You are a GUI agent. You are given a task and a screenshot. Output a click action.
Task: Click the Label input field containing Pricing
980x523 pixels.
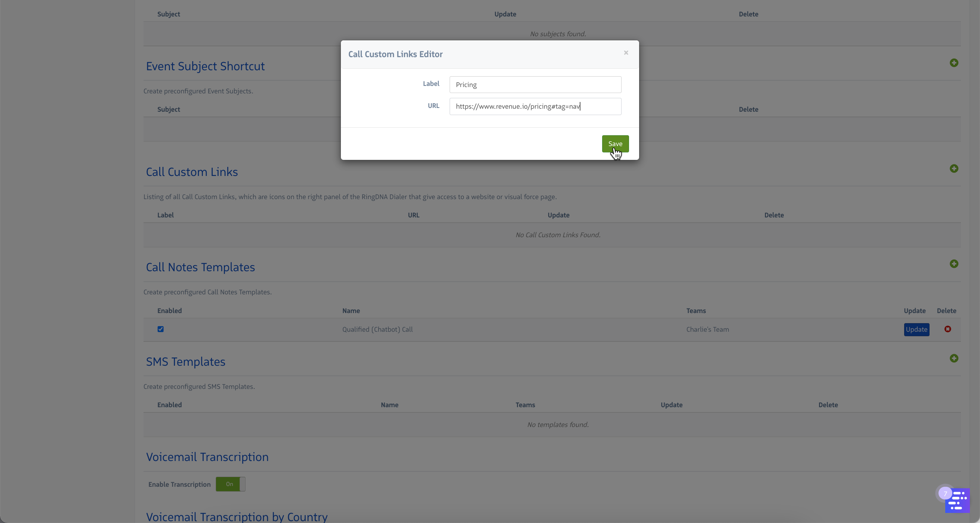535,84
